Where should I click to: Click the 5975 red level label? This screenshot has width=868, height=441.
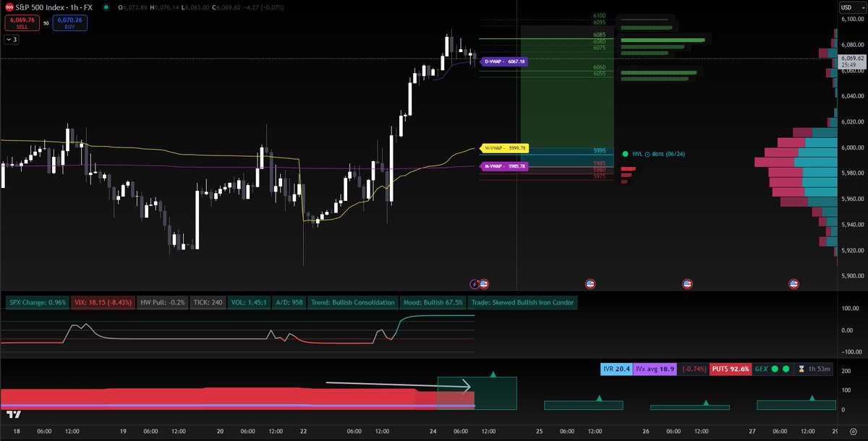point(599,176)
